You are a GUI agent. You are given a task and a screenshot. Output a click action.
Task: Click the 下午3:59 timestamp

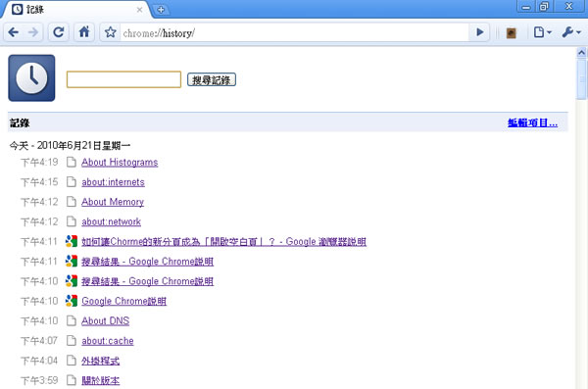click(x=39, y=381)
